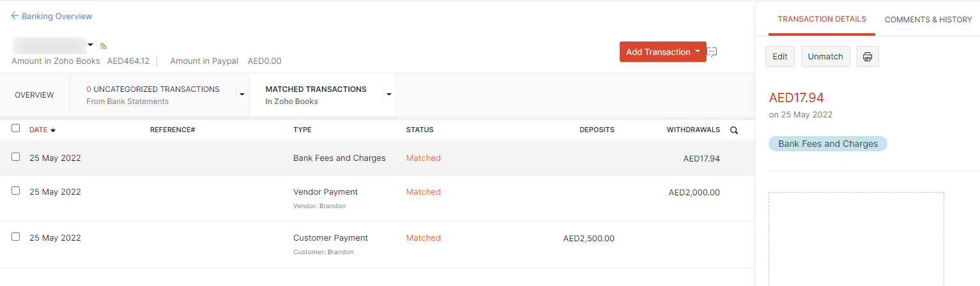The image size is (980, 286).
Task: Click the Edit button
Action: point(779,56)
